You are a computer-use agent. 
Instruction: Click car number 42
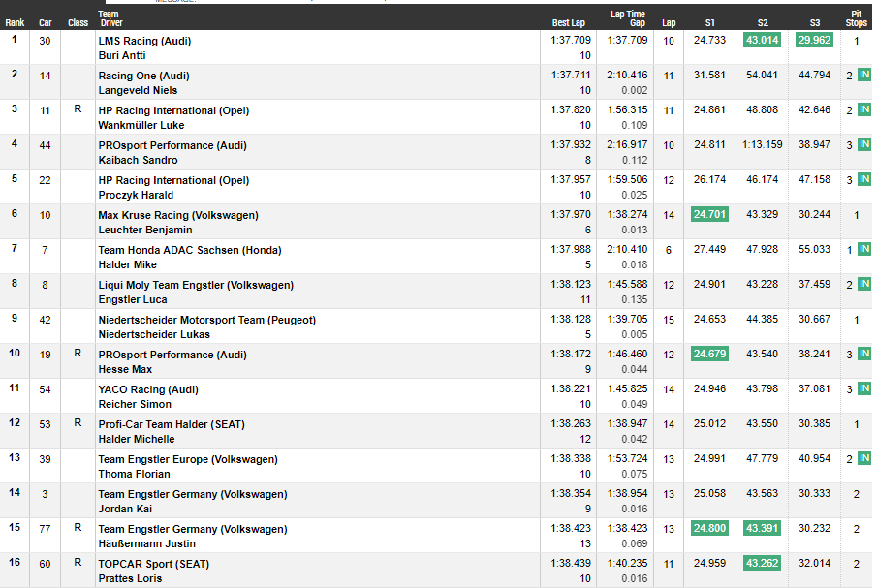tap(45, 320)
